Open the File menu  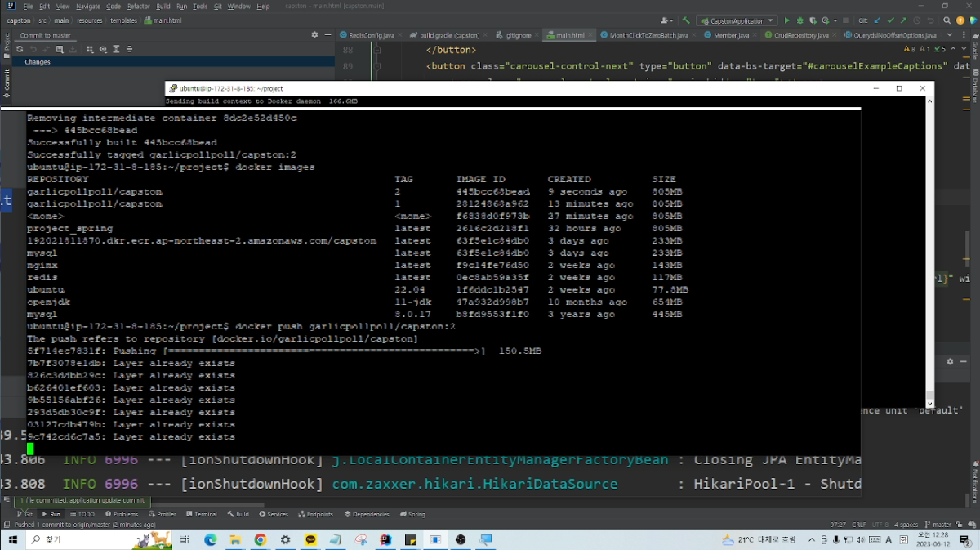[x=28, y=6]
